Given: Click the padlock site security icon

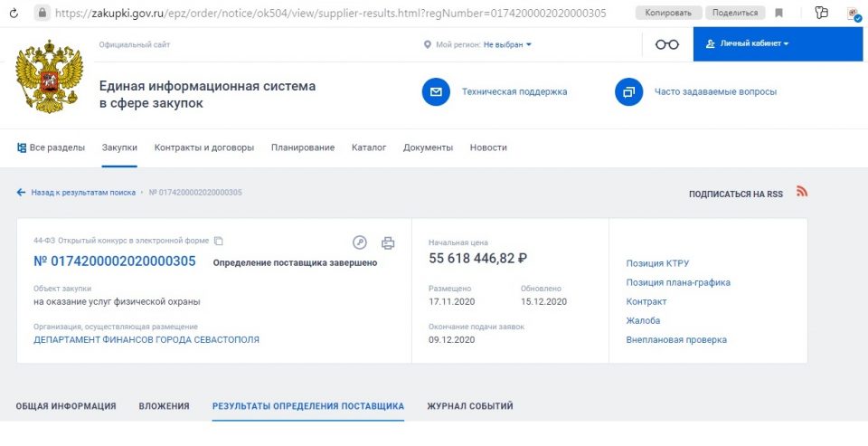Looking at the screenshot, I should (x=42, y=12).
